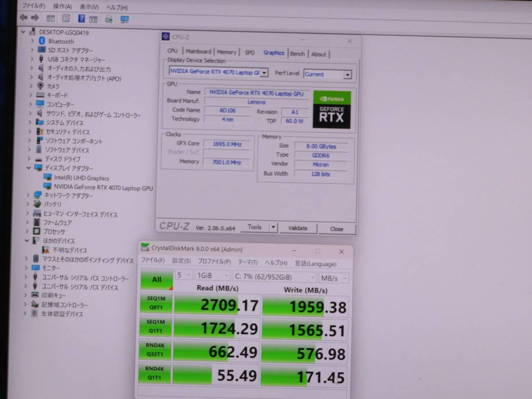
Task: Open the test count dropdown showing 5
Action: coord(184,275)
